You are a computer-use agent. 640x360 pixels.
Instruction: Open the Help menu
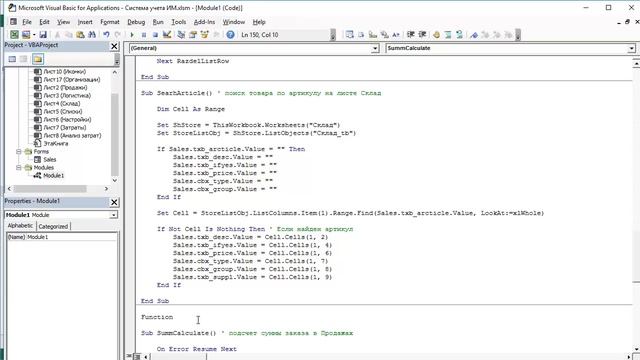point(259,22)
